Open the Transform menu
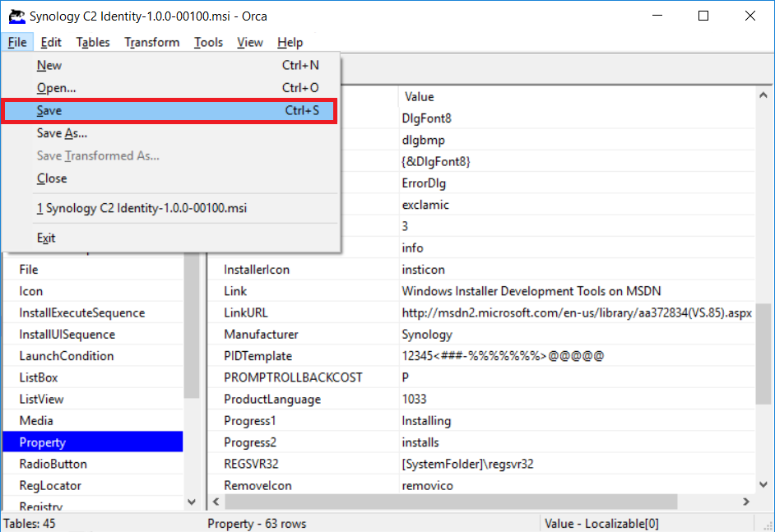This screenshot has width=775, height=532. coord(151,42)
